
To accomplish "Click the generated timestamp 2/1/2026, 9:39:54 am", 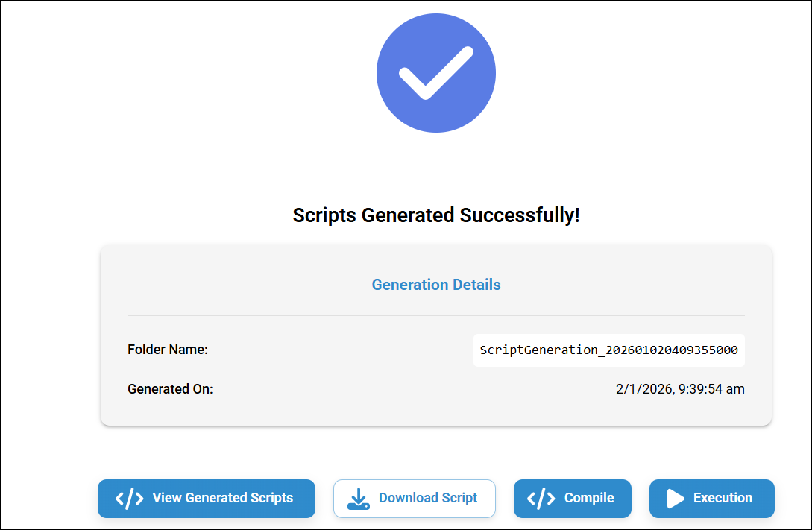I will 679,389.
